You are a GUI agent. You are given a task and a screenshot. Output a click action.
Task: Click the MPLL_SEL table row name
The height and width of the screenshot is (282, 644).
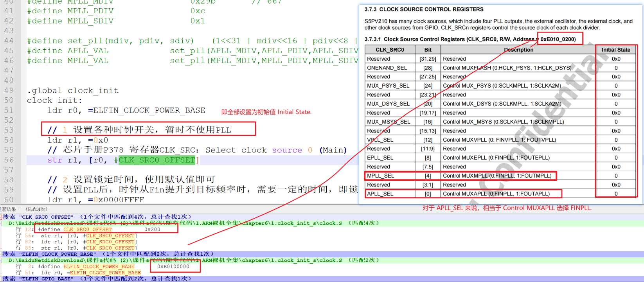pos(380,176)
